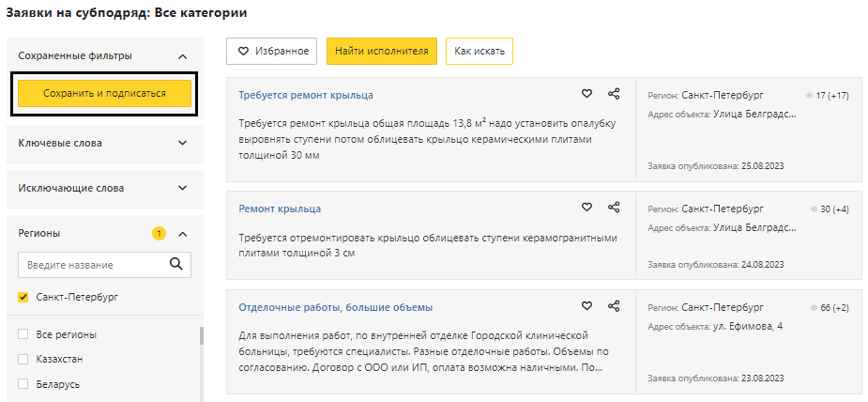Tick the Беларусь region checkbox
Image resolution: width=868 pixels, height=402 pixels.
23,384
